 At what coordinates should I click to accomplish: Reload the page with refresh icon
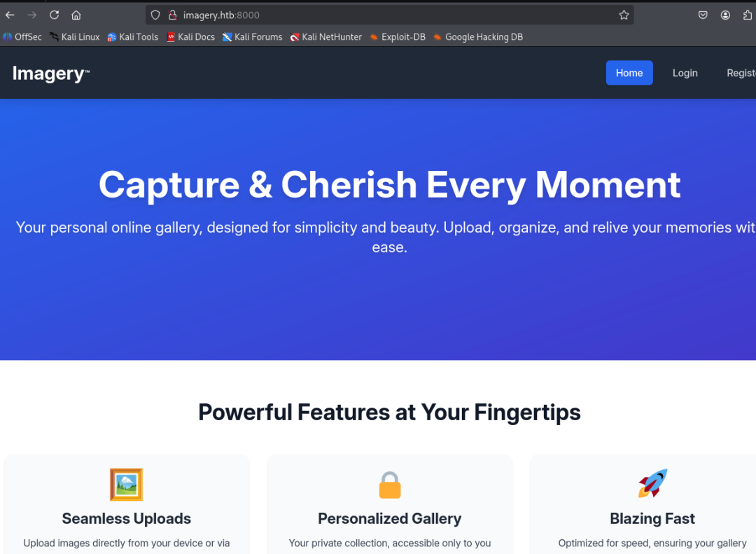54,15
